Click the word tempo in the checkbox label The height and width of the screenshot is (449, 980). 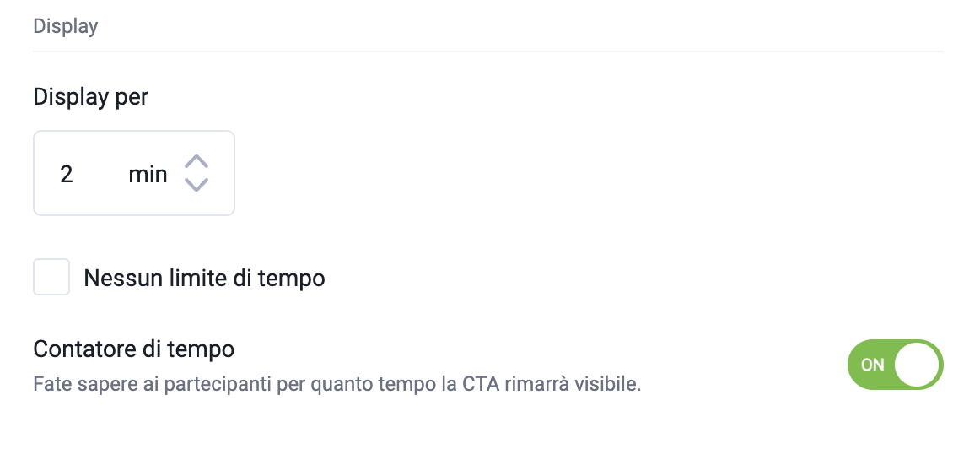(296, 278)
